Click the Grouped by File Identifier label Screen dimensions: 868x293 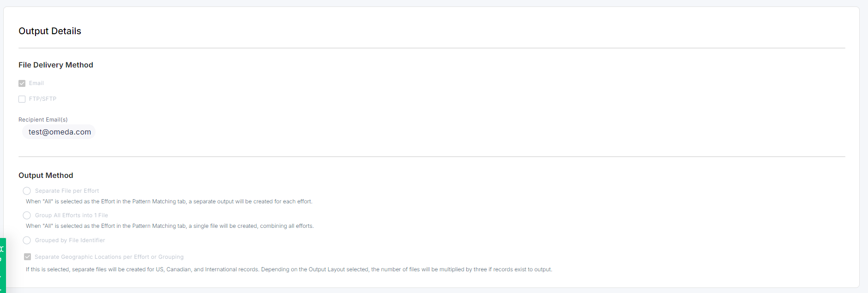70,240
